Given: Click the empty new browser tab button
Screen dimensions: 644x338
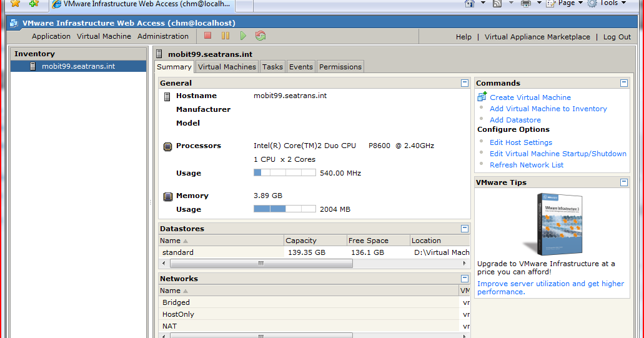Looking at the screenshot, I should [244, 5].
